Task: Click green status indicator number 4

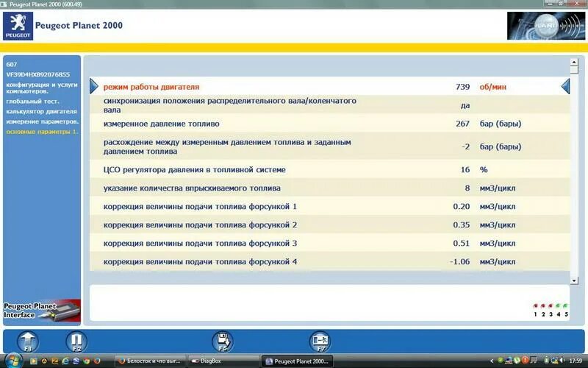Action: click(x=559, y=306)
